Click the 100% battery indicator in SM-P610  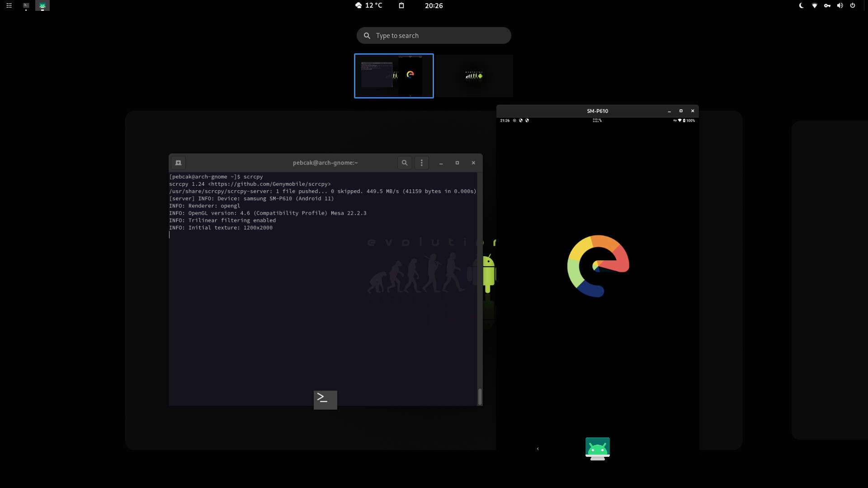pos(689,121)
